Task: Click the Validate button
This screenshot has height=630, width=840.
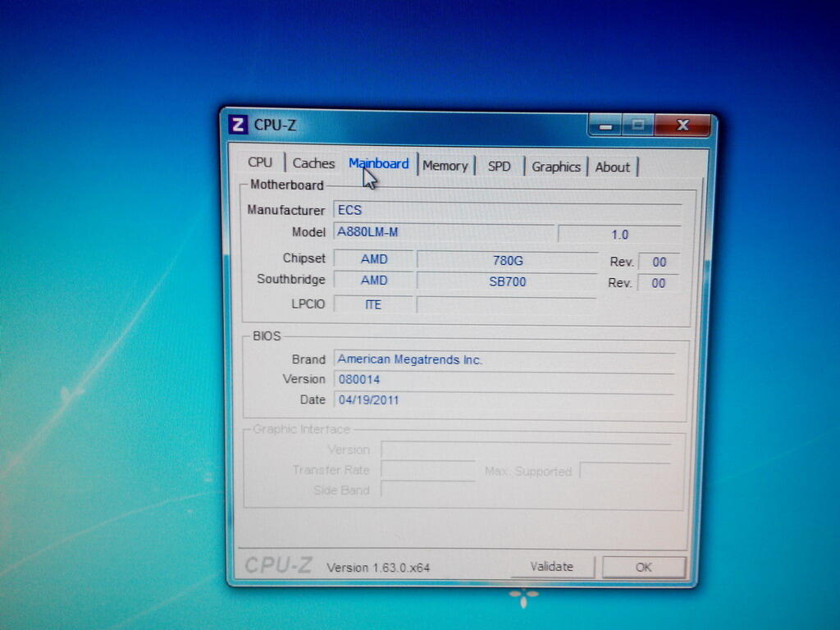Action: [552, 567]
